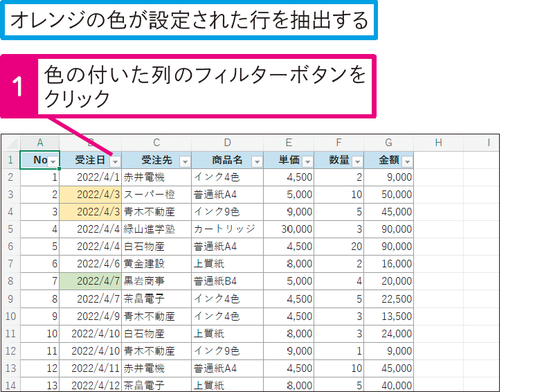Click the 金額 cell 16,000

[389, 264]
